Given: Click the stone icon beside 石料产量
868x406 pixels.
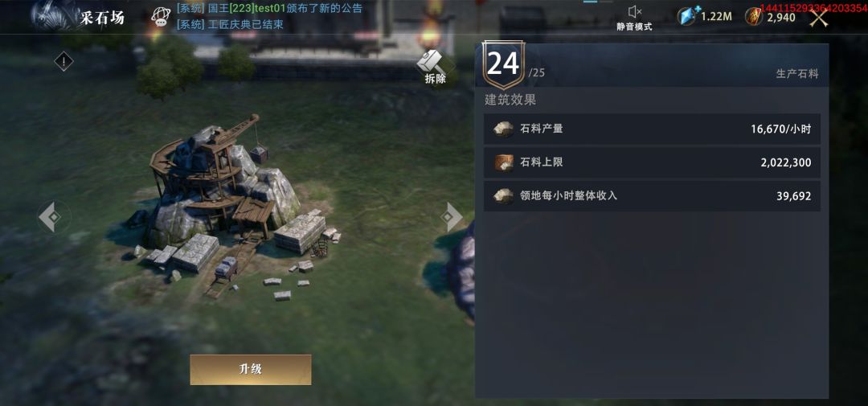Looking at the screenshot, I should tap(503, 129).
